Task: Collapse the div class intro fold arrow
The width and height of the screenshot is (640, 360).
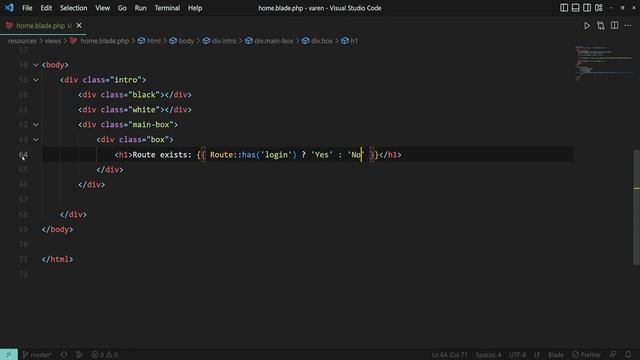Action: tap(36, 80)
